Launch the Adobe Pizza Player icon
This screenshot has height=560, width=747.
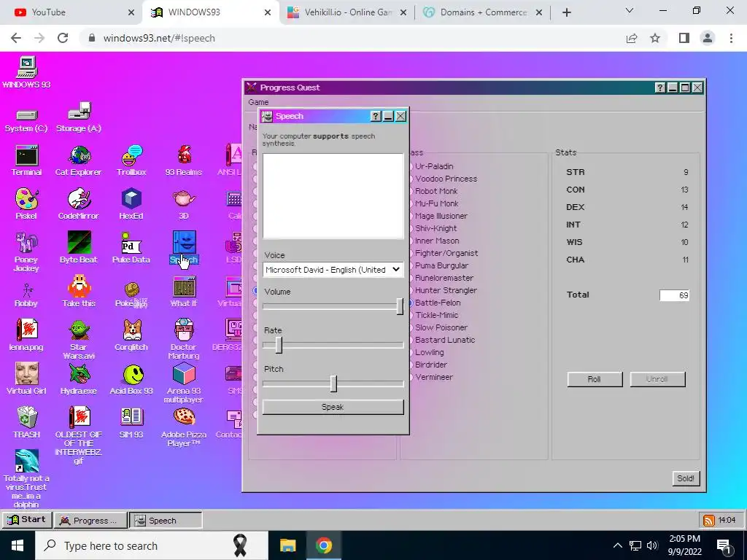(183, 427)
